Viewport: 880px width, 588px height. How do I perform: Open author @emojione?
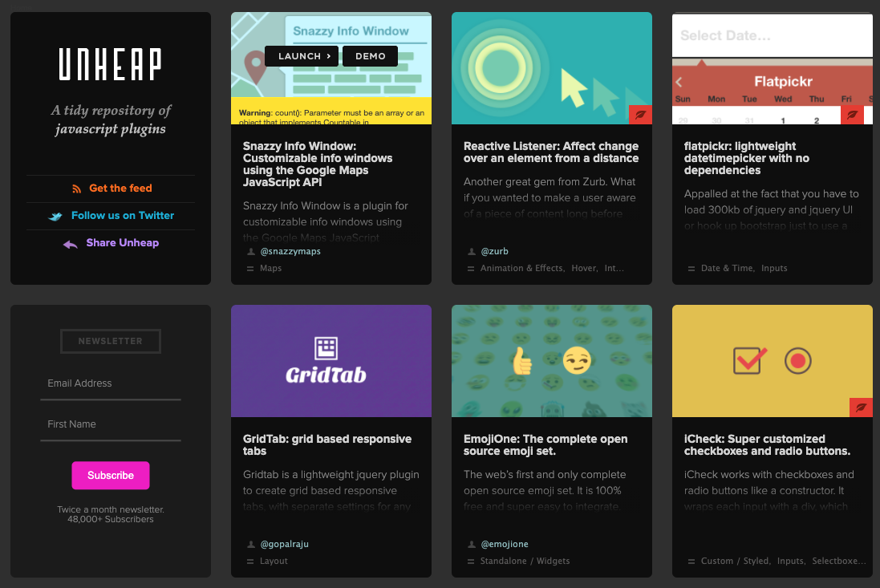[505, 544]
